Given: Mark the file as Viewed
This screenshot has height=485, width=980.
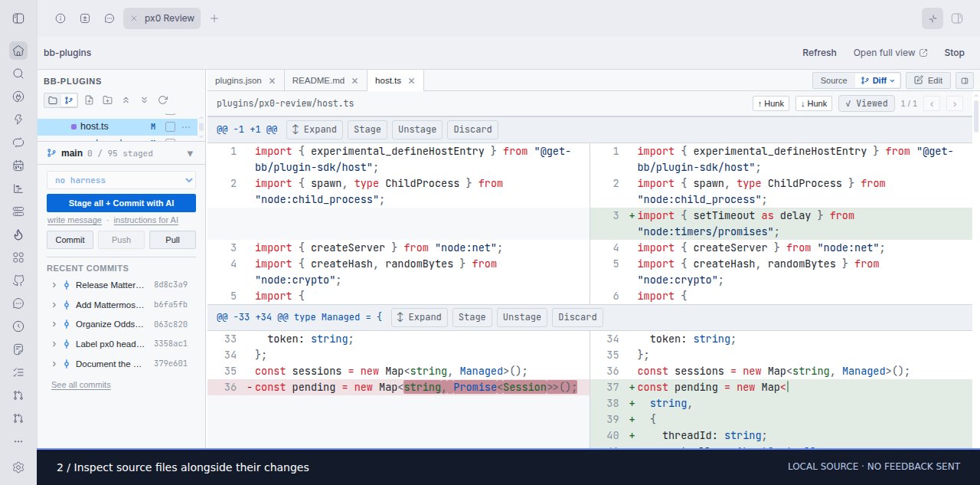Looking at the screenshot, I should point(867,103).
